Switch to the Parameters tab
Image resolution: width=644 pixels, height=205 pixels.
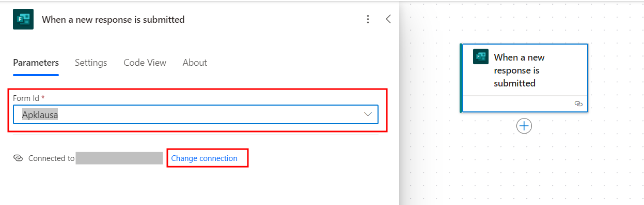36,63
